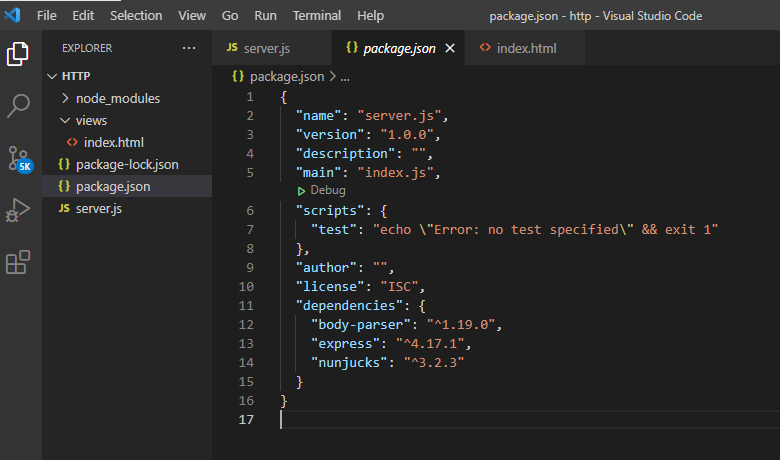Click the "nunjucks" dependency key
780x460 pixels.
coord(349,363)
